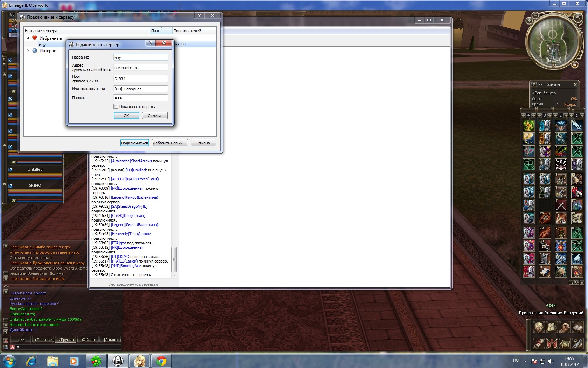Use shortcut F8 scroll item icon
Image resolution: width=588 pixels, height=368 pixels.
coord(577,218)
